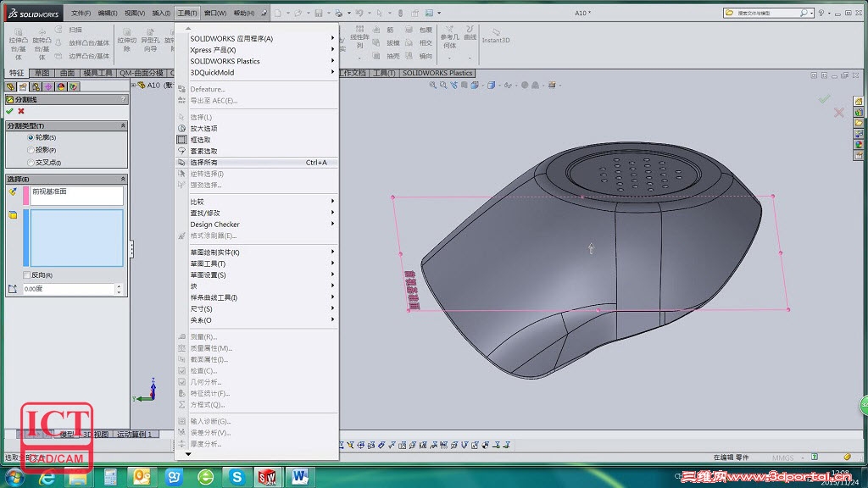Open Microsoft Word from the taskbar
Viewport: 868px width, 488px height.
pos(299,476)
